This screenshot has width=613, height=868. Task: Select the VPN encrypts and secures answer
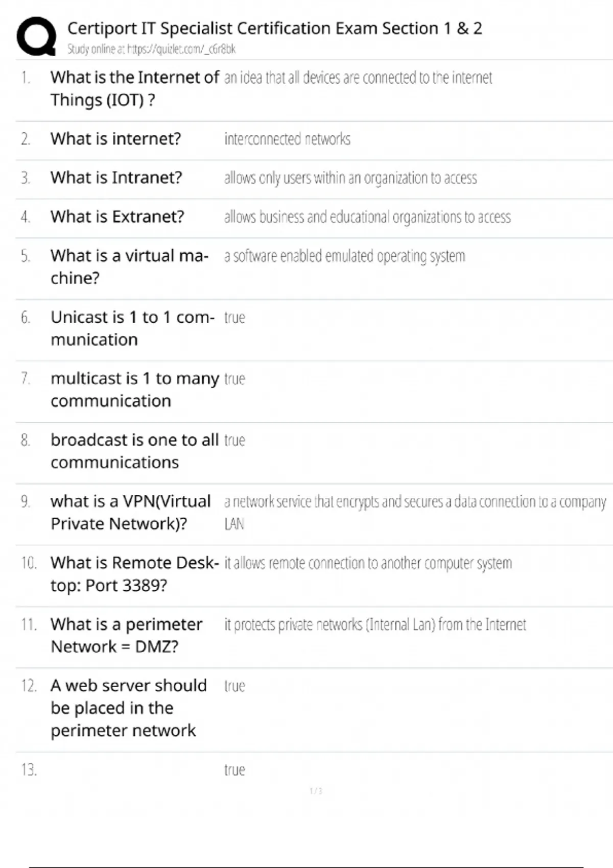click(x=415, y=502)
